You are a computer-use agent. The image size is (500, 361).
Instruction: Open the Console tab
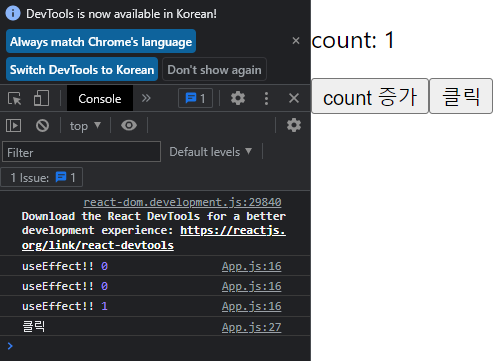click(x=100, y=99)
